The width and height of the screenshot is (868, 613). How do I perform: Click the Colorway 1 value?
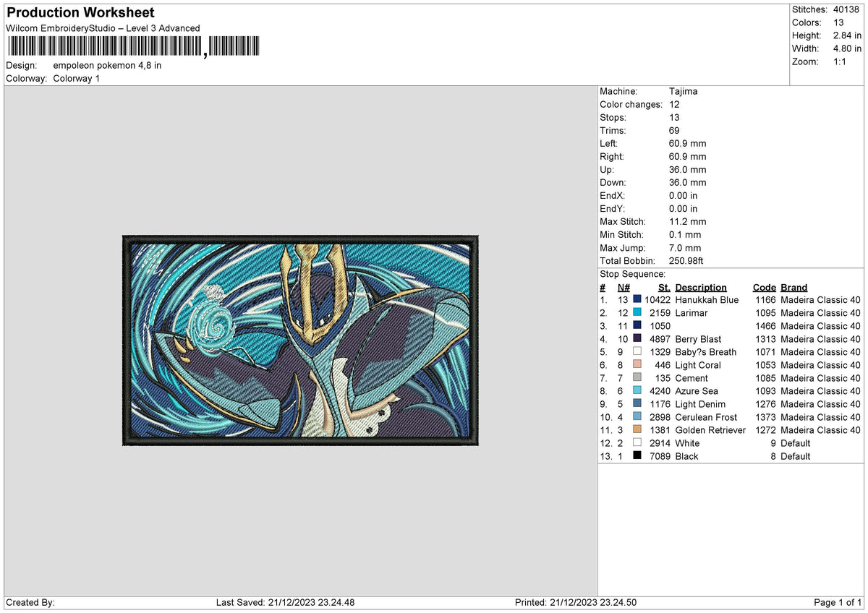coord(77,79)
